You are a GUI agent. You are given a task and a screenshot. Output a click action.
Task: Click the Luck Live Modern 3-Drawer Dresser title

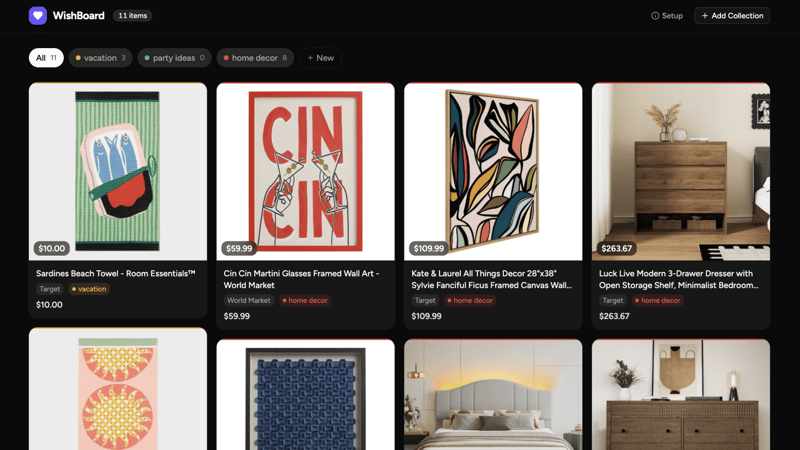coord(679,279)
